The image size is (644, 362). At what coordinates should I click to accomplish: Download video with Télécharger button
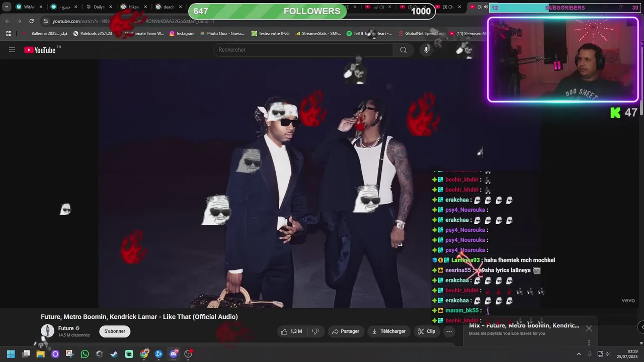click(388, 331)
